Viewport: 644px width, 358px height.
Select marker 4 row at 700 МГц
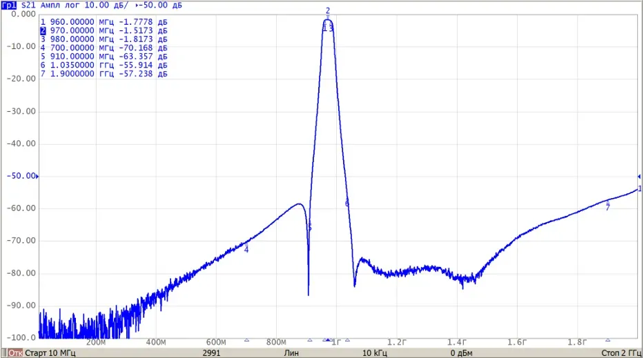[104, 48]
